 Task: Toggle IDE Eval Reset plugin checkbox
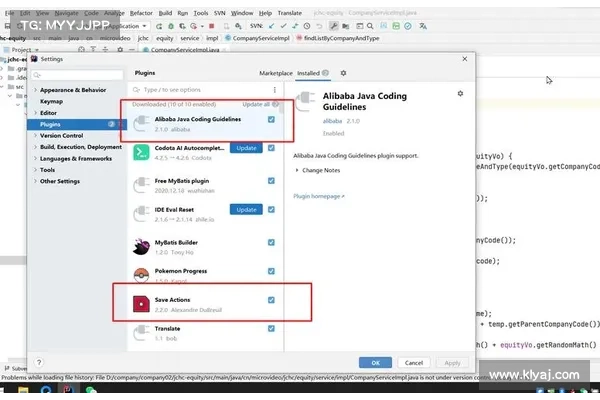(271, 209)
